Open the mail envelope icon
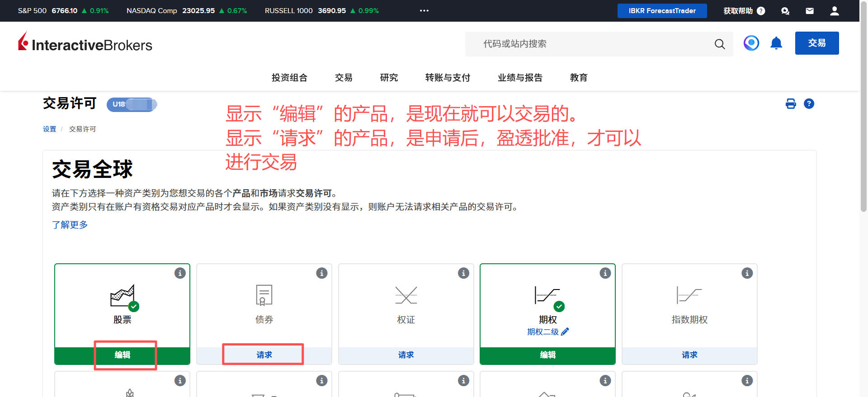This screenshot has width=868, height=397. [810, 11]
